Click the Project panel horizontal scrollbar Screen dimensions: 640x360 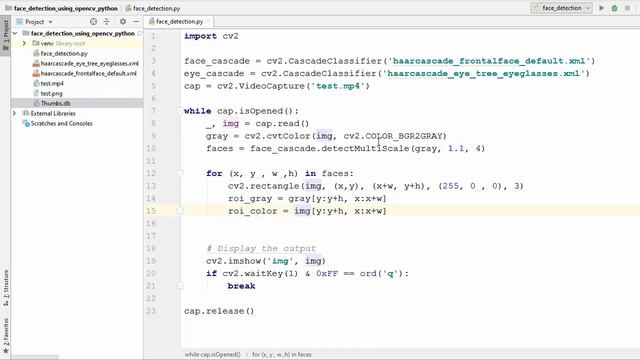coord(35,357)
